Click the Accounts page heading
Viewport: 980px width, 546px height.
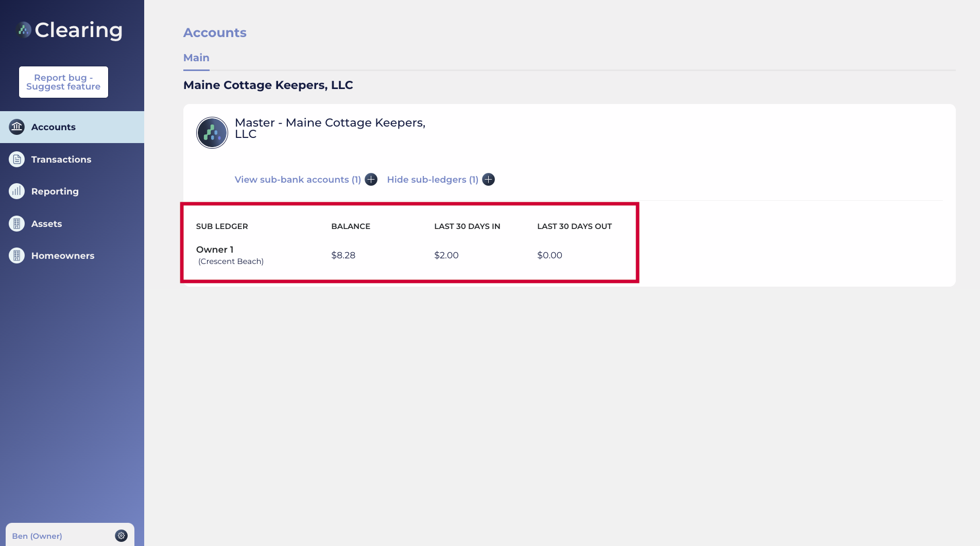[x=215, y=32]
